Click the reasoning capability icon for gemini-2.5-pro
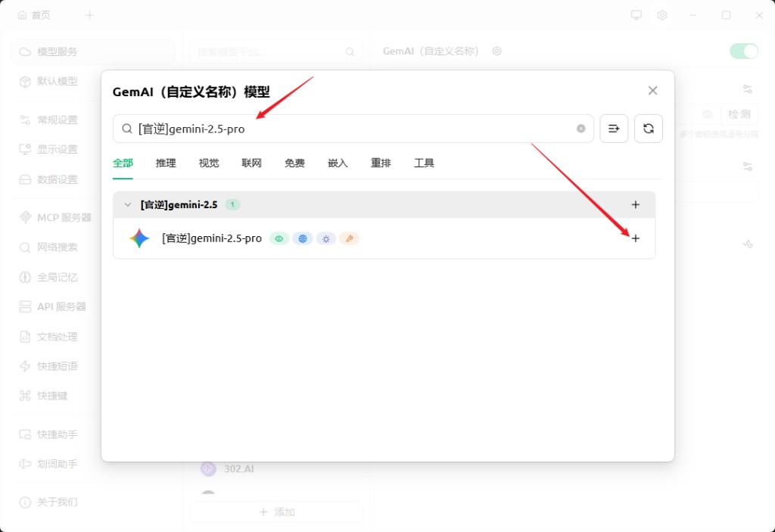The width and height of the screenshot is (775, 532). [325, 238]
